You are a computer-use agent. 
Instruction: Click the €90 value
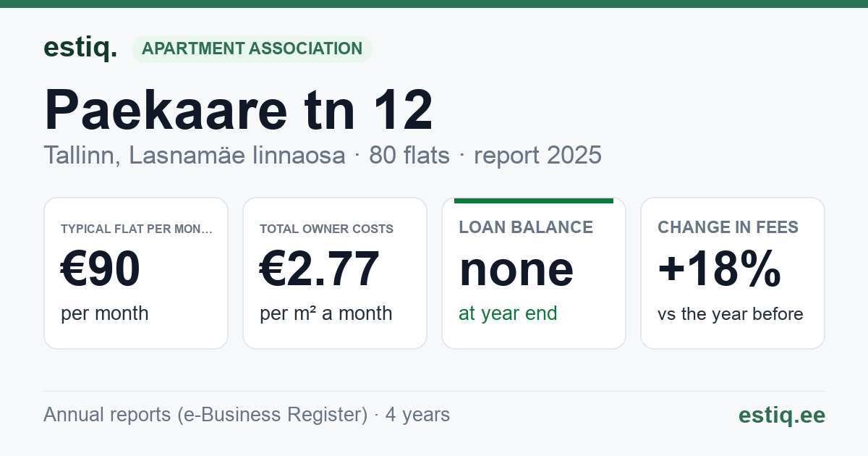tap(101, 269)
